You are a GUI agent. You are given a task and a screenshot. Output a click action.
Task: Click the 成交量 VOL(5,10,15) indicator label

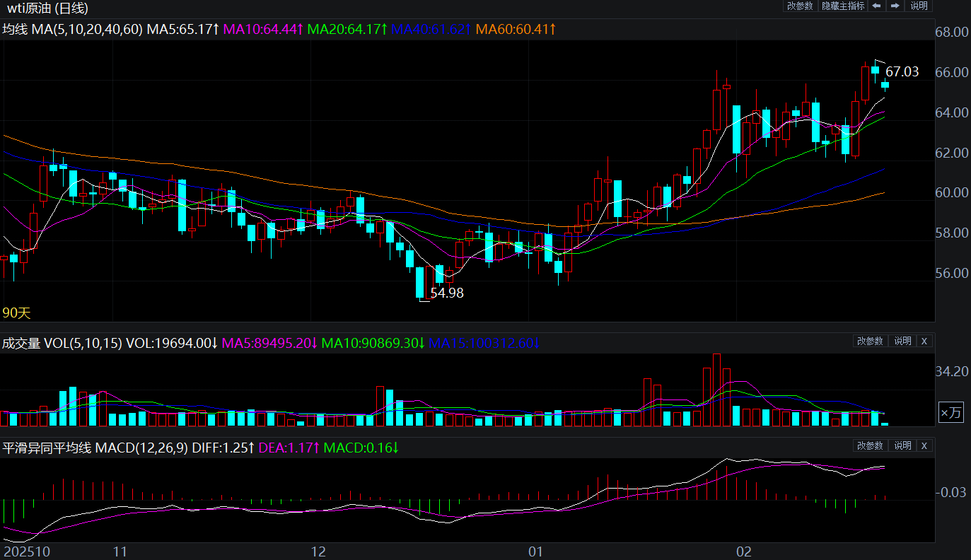(62, 343)
